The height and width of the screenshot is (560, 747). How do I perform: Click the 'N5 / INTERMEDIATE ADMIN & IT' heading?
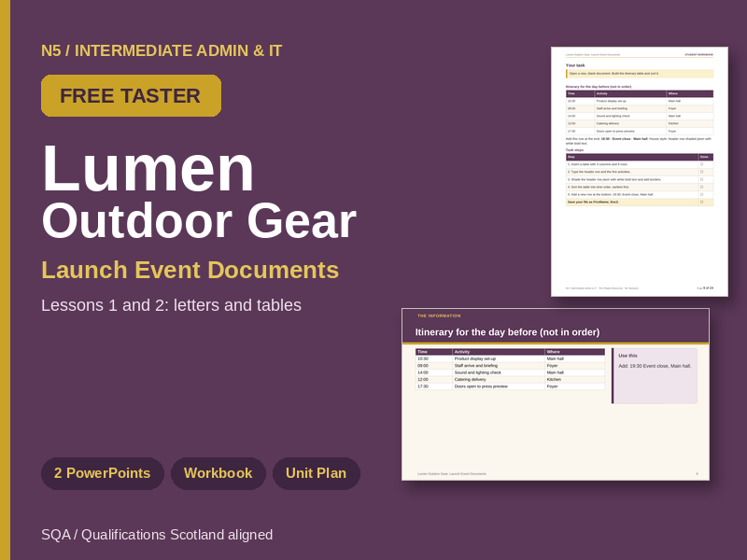[162, 50]
